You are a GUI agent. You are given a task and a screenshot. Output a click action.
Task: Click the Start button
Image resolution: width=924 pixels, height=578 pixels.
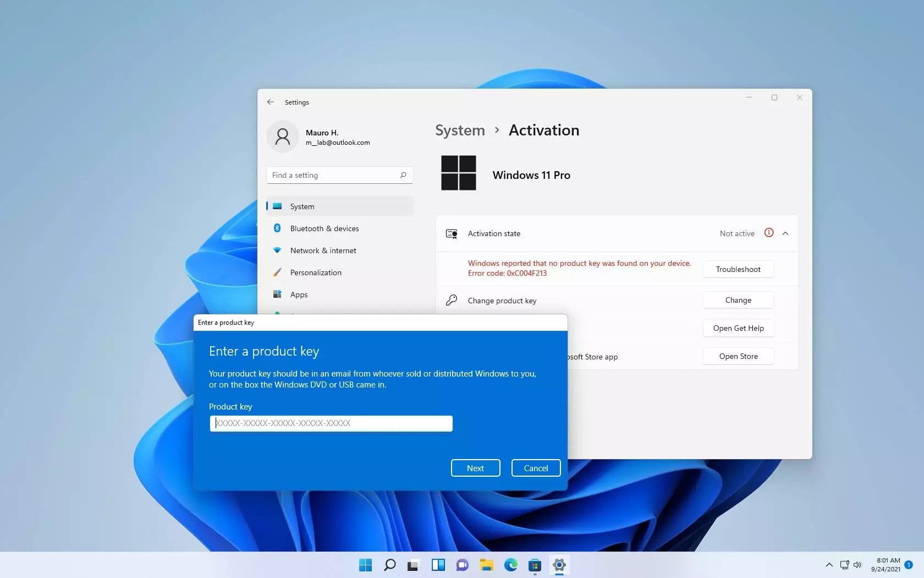[x=365, y=565]
